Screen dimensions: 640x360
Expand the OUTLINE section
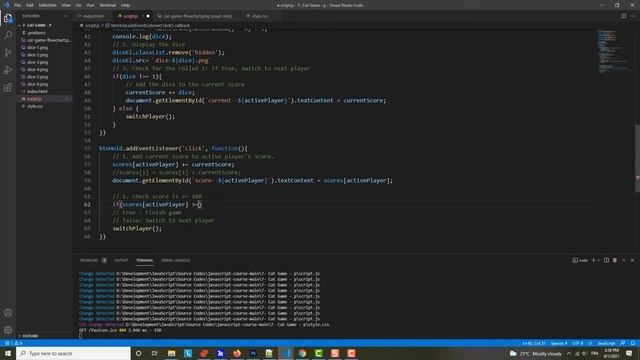point(29,336)
